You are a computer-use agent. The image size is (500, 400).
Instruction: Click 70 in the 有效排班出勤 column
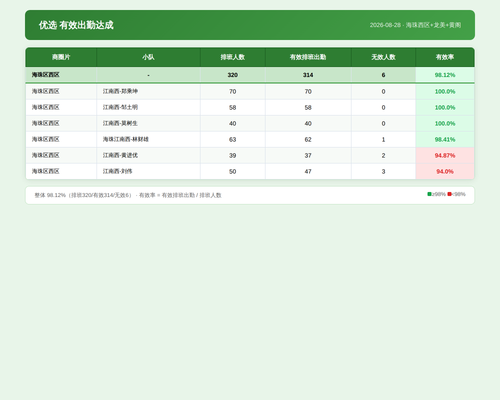click(308, 91)
